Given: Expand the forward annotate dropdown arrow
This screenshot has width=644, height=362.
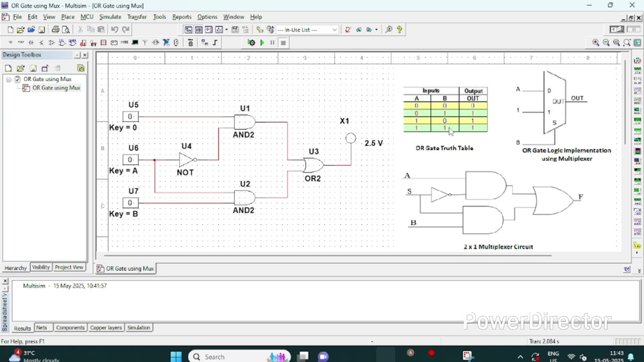Looking at the screenshot, I should [376, 30].
